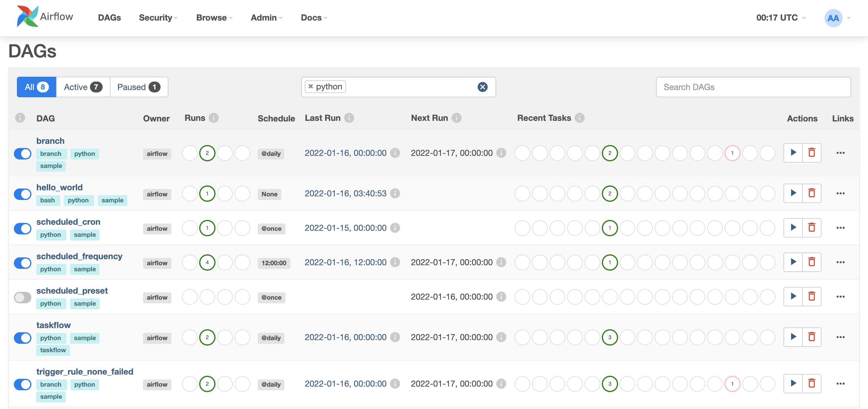Trigger the taskflow DAG run
The height and width of the screenshot is (409, 868).
coord(793,337)
